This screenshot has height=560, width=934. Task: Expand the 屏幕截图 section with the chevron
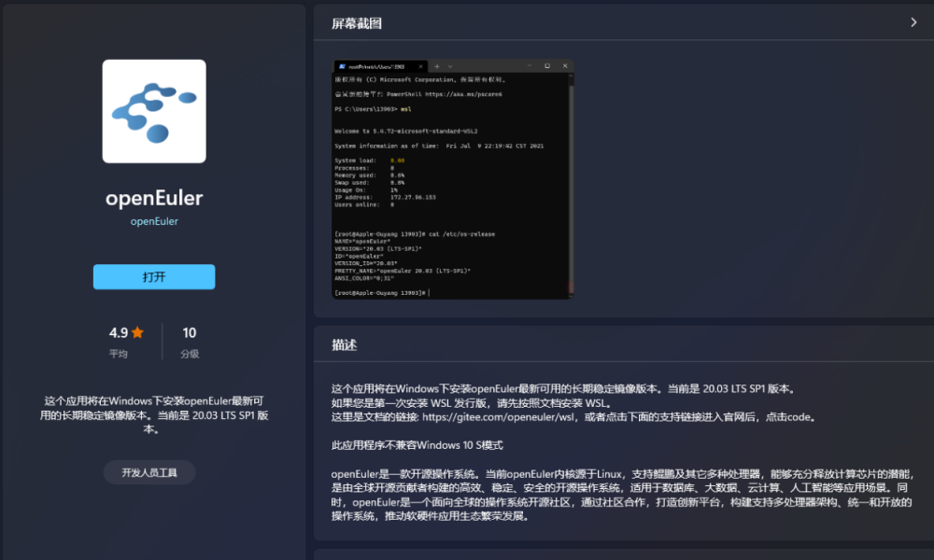pos(913,22)
